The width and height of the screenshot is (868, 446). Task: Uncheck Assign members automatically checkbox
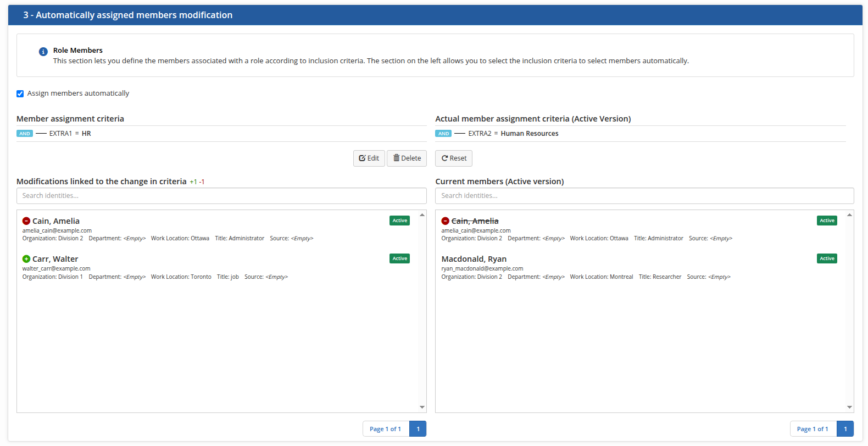(20, 93)
